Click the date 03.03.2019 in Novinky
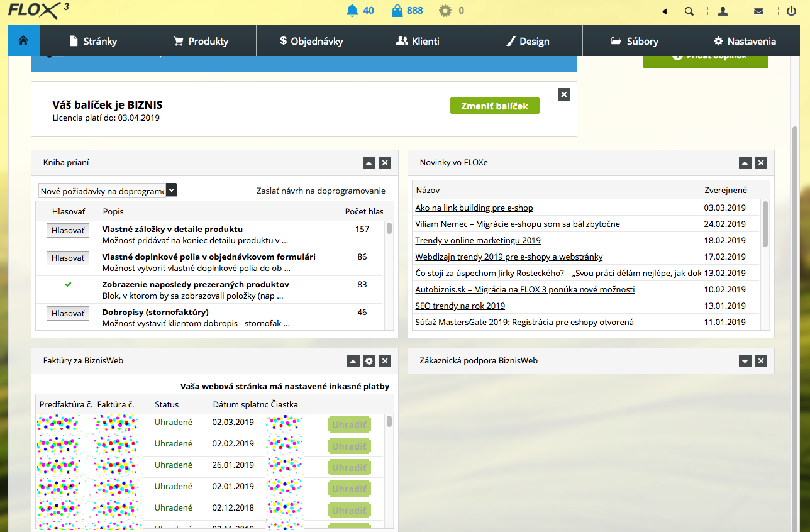Image resolution: width=810 pixels, height=532 pixels. tap(724, 208)
